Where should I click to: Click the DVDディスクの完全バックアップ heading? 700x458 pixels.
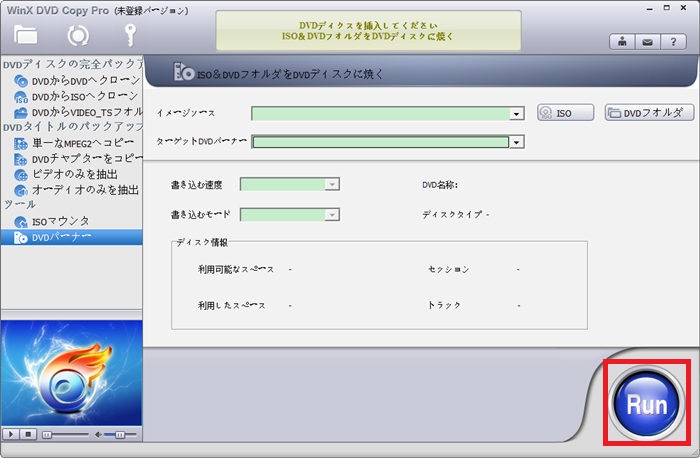[72, 64]
